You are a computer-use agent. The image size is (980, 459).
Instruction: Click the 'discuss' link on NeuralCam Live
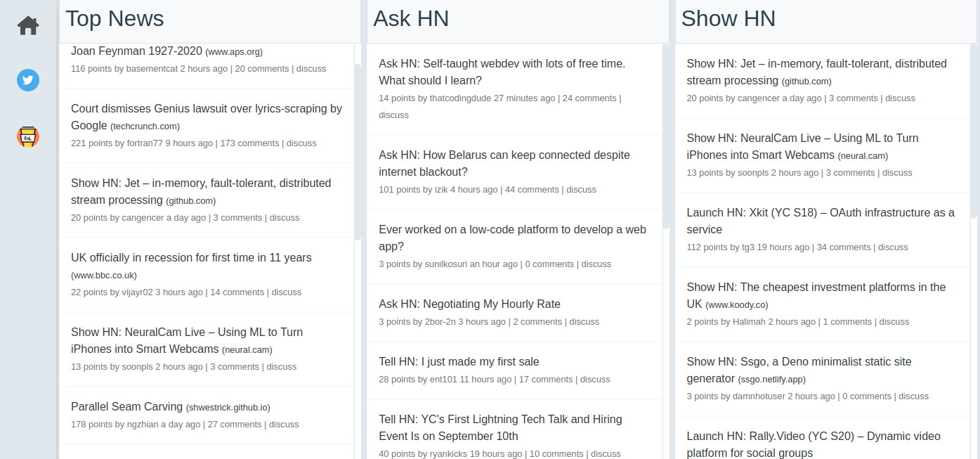click(x=897, y=172)
